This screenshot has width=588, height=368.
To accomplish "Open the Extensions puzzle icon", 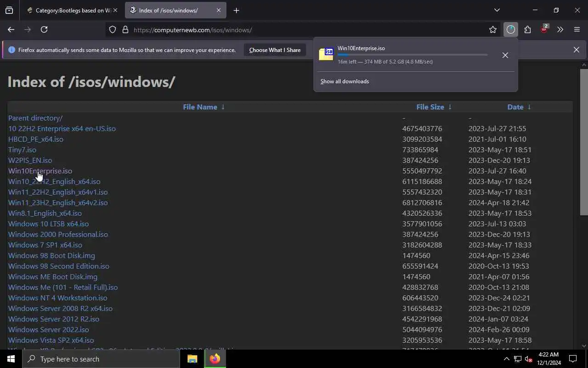I will point(527,30).
